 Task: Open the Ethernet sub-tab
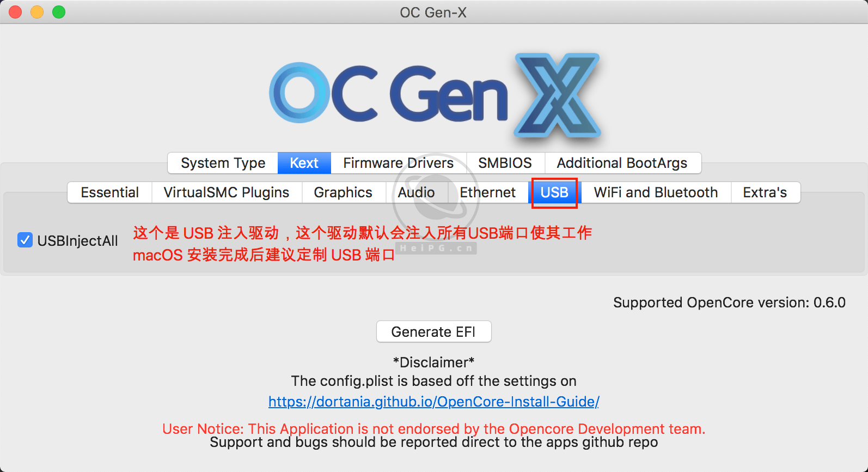(487, 192)
